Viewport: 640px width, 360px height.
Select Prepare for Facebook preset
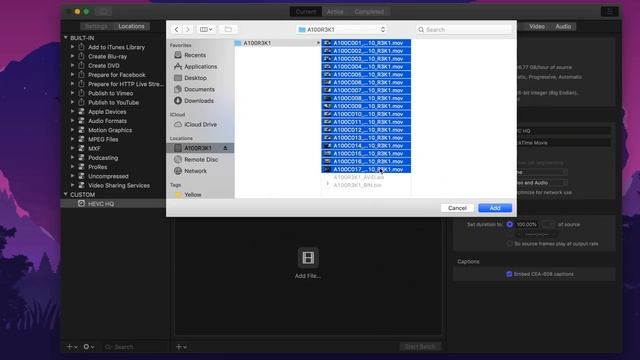pyautogui.click(x=117, y=75)
